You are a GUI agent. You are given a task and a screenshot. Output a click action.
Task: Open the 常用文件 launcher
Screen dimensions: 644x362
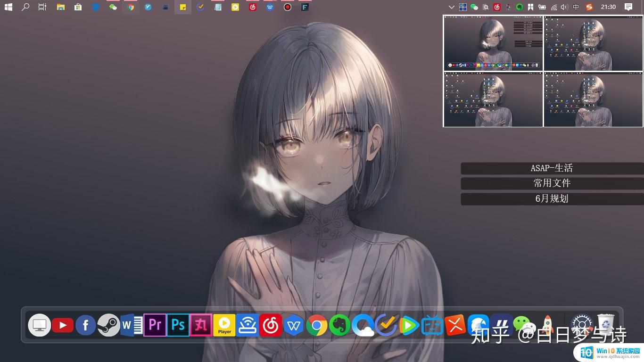(552, 183)
